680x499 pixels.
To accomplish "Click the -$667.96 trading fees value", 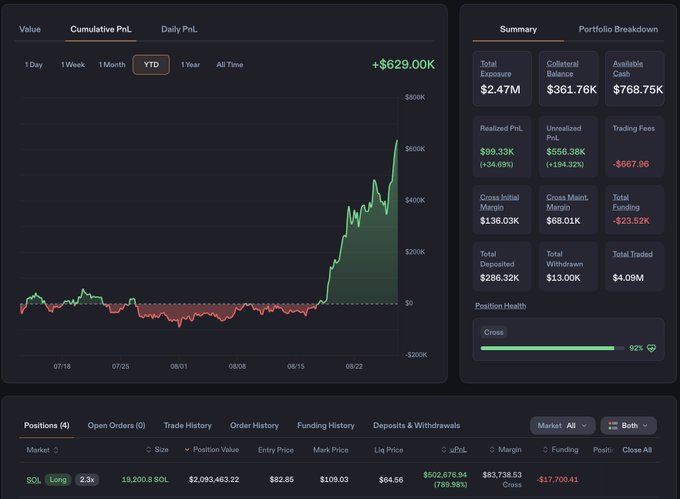I will tap(631, 164).
